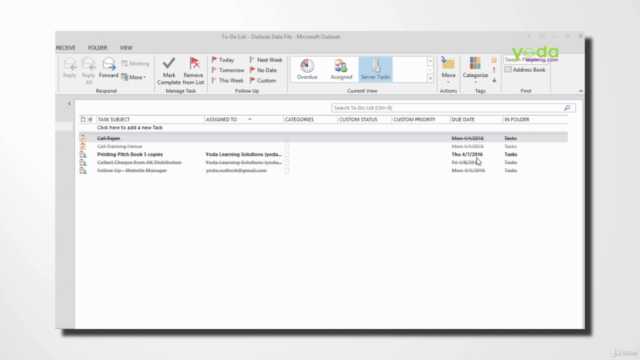Sort by IN FOLDER column
This screenshot has height=360, width=640.
(x=535, y=119)
